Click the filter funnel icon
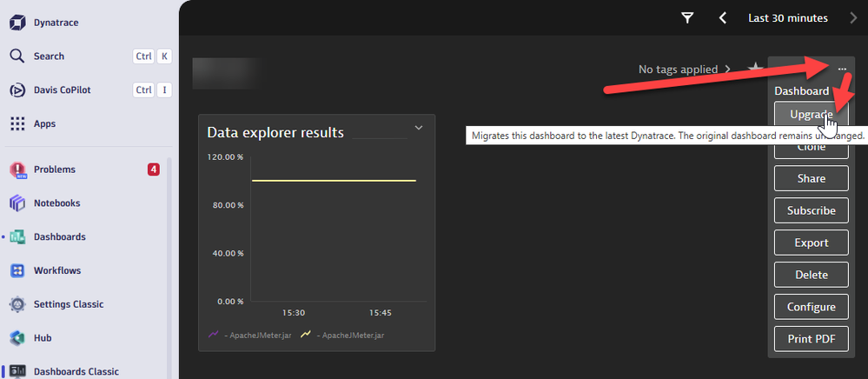Screen dimensions: 868x379 pyautogui.click(x=687, y=18)
